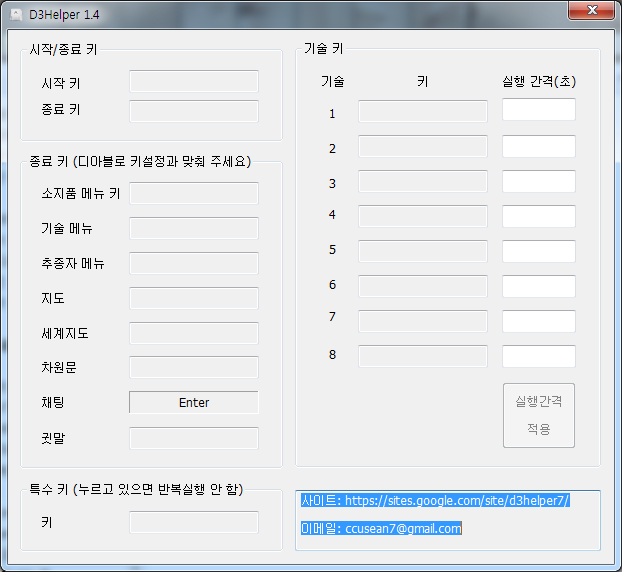Click key field for skill 1
Screen dimensions: 622x572
click(x=423, y=111)
